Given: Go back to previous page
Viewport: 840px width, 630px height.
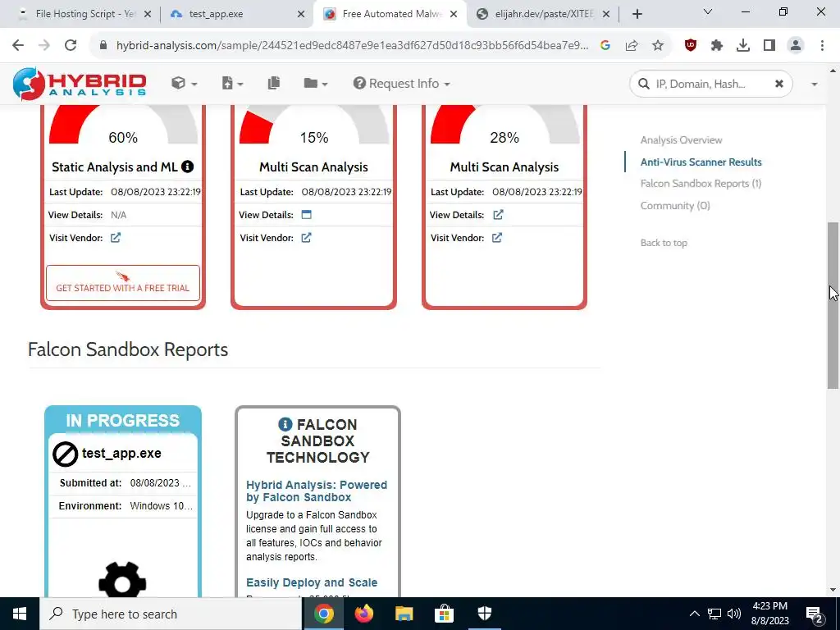Looking at the screenshot, I should [18, 46].
